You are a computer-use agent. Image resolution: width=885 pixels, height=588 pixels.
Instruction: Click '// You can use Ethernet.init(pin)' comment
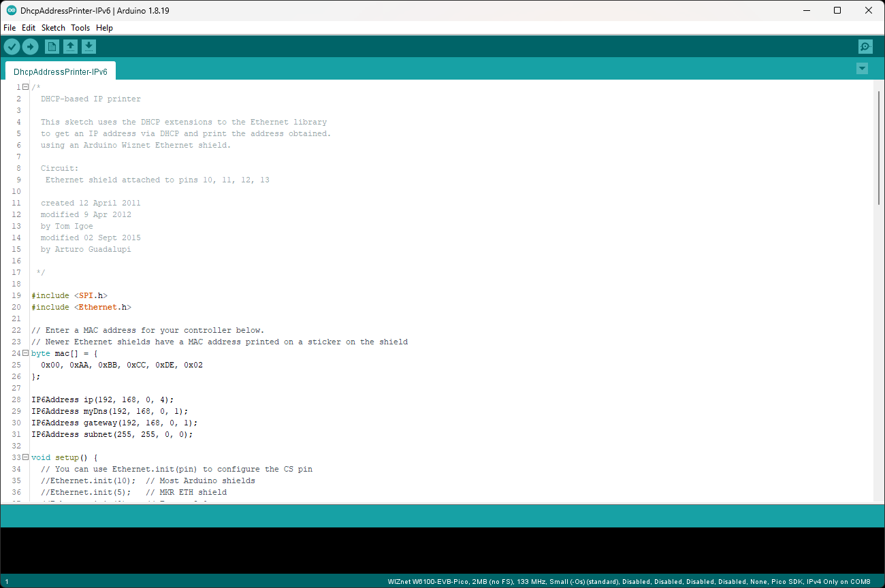pyautogui.click(x=177, y=469)
